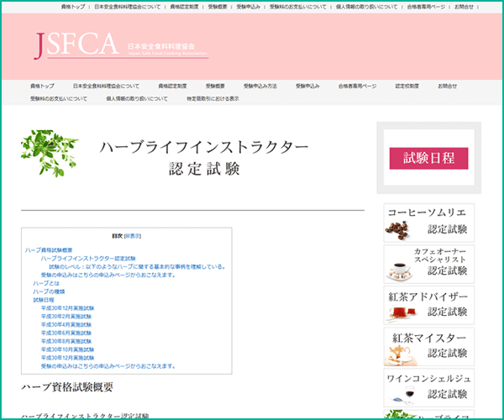
Task: Jump to ハーブの種類 in contents
Action: (49, 291)
